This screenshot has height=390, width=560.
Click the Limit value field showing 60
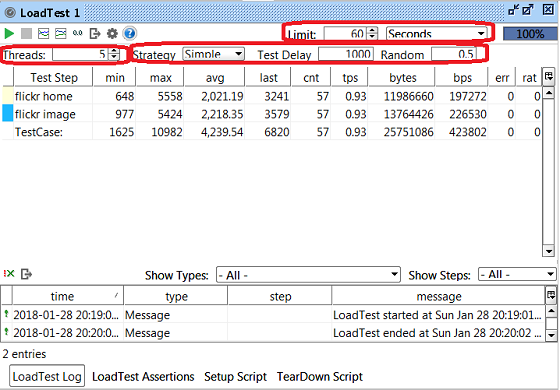344,34
